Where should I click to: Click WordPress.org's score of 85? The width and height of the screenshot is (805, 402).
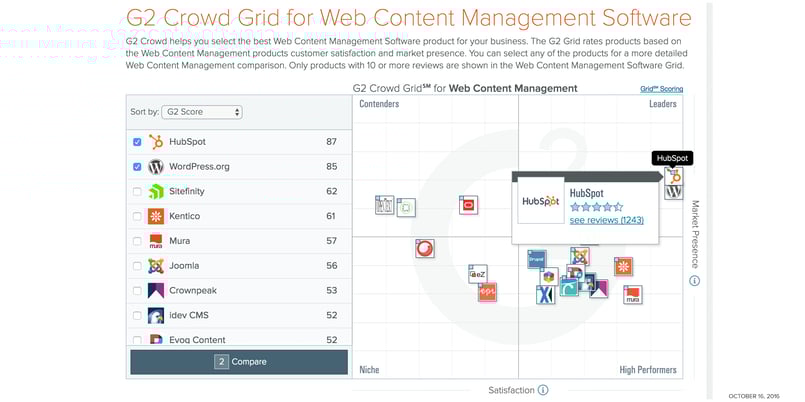331,167
